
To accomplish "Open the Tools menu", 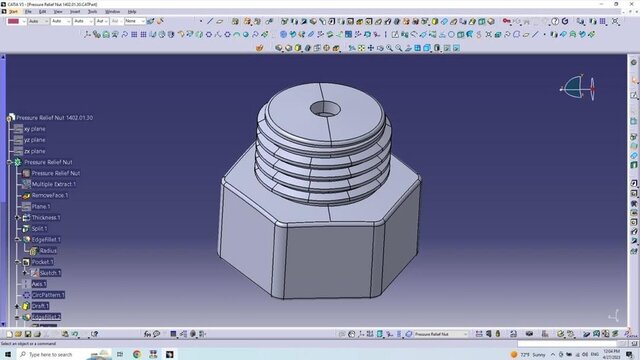I will pyautogui.click(x=93, y=12).
